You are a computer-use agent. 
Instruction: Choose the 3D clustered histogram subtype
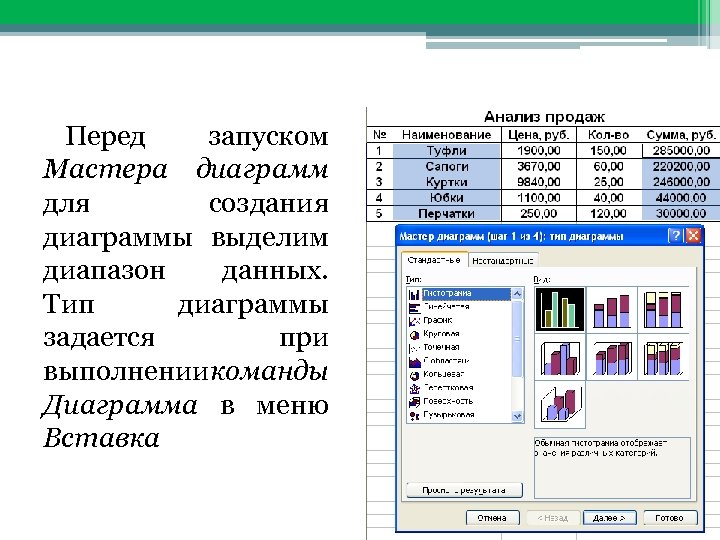[560, 357]
